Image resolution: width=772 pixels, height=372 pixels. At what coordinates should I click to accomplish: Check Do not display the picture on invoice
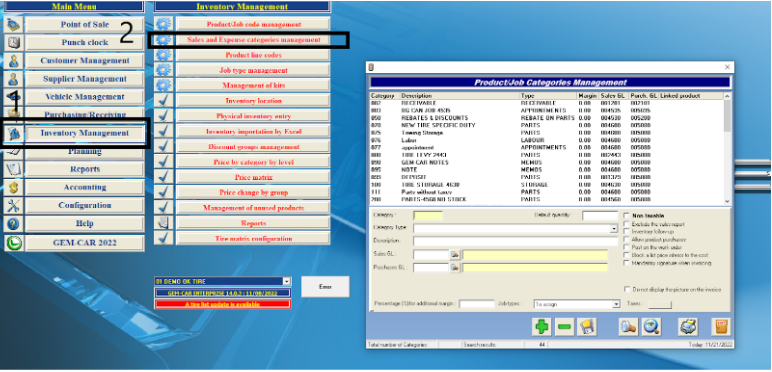(627, 290)
